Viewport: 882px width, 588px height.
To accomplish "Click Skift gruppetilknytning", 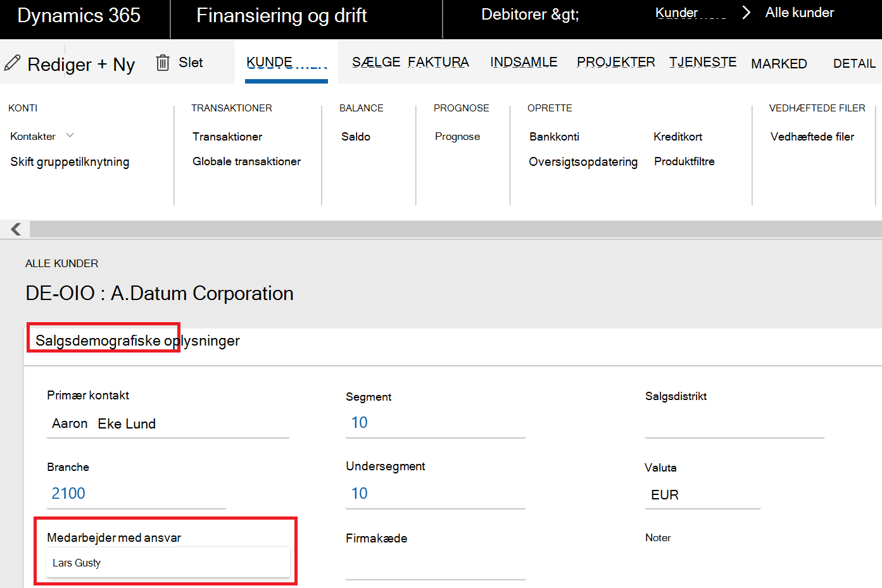I will (70, 162).
